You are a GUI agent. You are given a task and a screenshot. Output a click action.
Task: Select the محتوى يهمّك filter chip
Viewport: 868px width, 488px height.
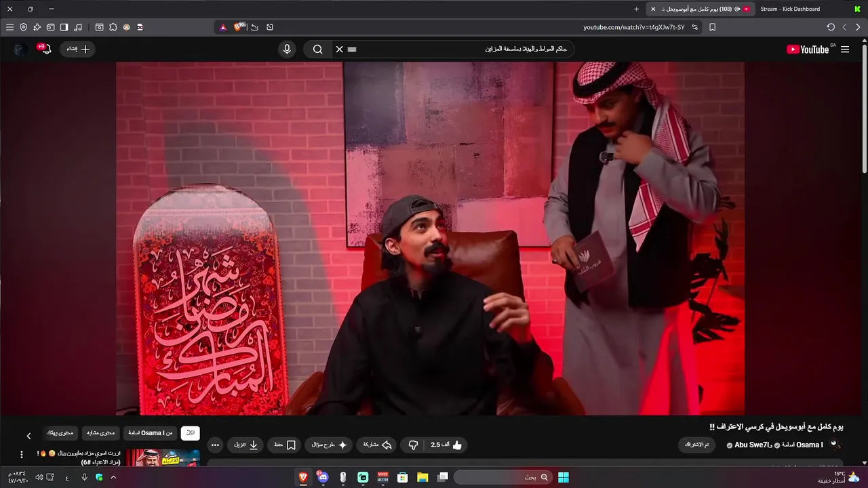coord(61,432)
